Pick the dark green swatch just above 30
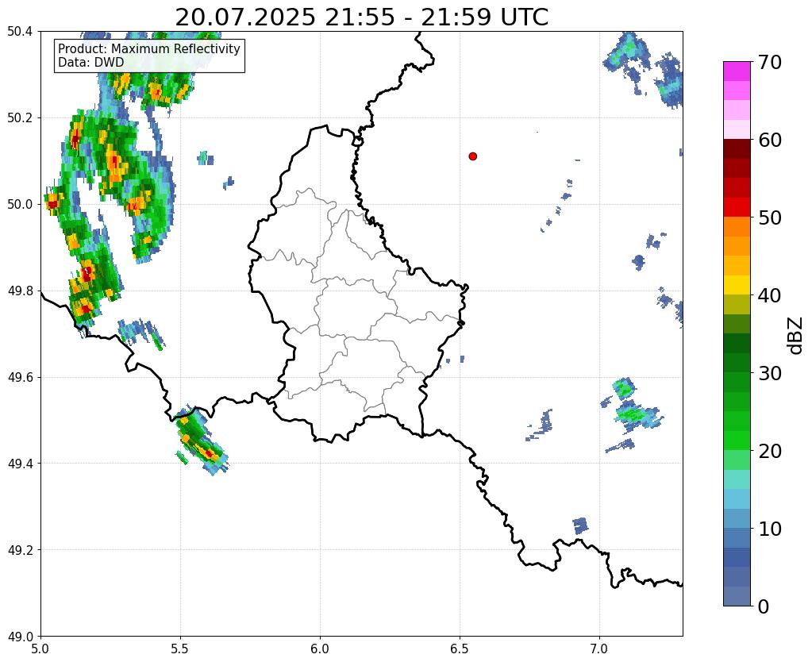This screenshot has width=812, height=662. click(737, 363)
